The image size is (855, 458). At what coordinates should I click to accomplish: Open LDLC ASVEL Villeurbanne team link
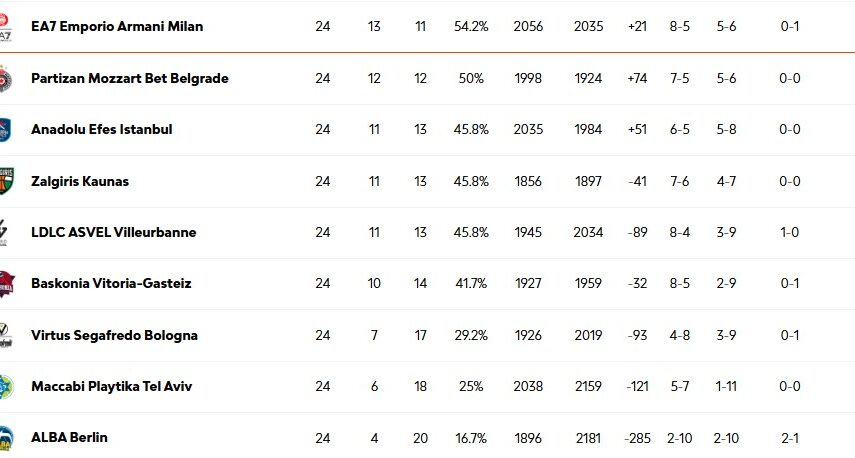114,233
